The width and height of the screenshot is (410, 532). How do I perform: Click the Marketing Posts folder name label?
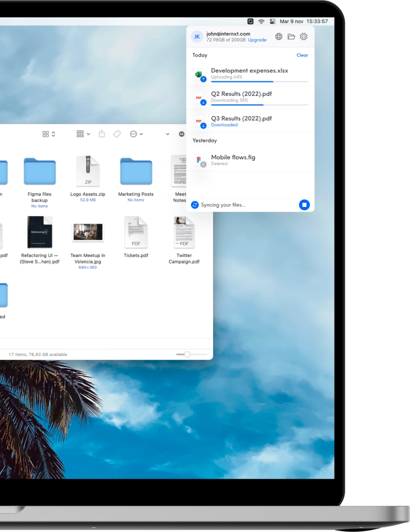pos(136,194)
